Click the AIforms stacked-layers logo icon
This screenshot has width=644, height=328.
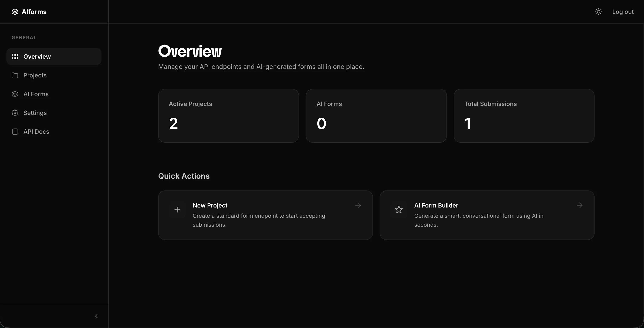click(15, 12)
